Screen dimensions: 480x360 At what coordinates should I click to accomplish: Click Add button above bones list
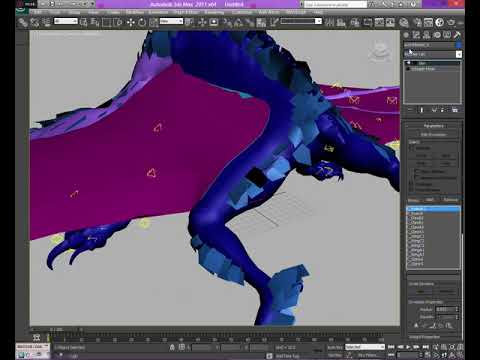coord(430,200)
